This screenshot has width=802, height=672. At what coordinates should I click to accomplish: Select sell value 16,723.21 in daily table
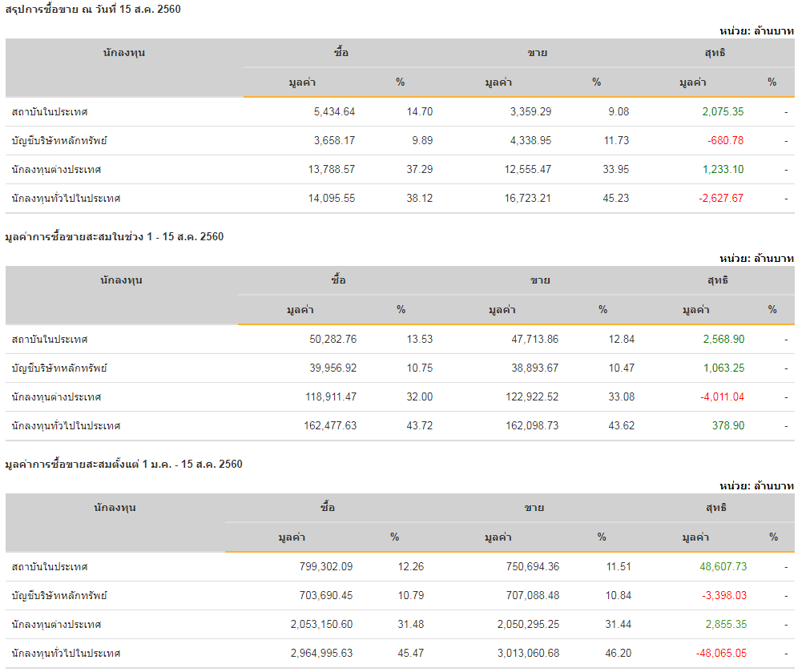(x=524, y=198)
